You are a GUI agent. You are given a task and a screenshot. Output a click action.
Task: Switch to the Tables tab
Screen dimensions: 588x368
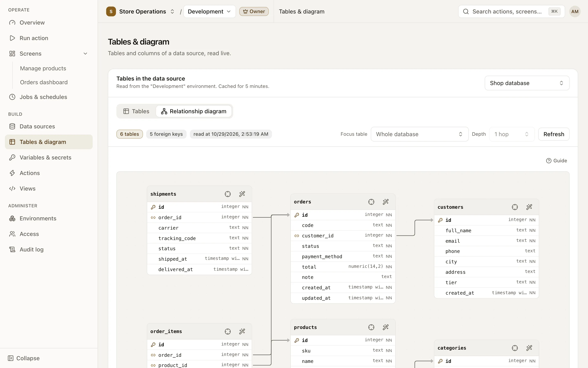136,111
